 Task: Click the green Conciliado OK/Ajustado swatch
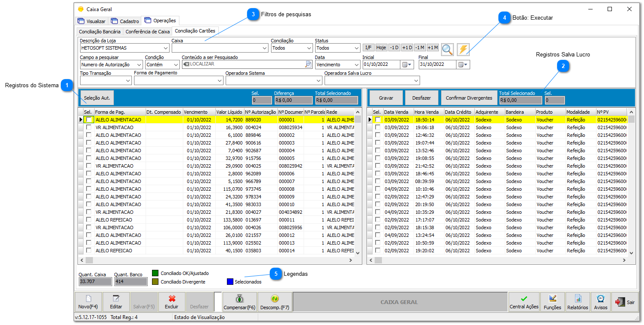point(155,273)
